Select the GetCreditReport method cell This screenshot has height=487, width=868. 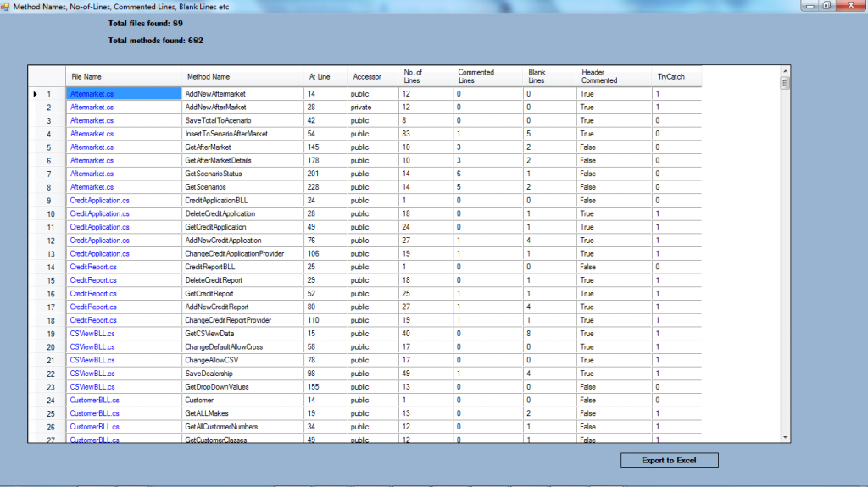click(242, 294)
